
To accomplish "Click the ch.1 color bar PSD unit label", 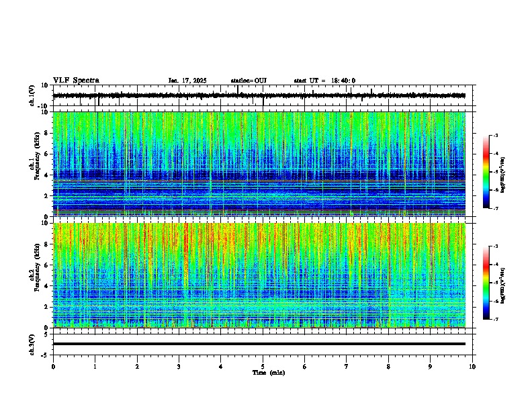I will click(x=503, y=175).
